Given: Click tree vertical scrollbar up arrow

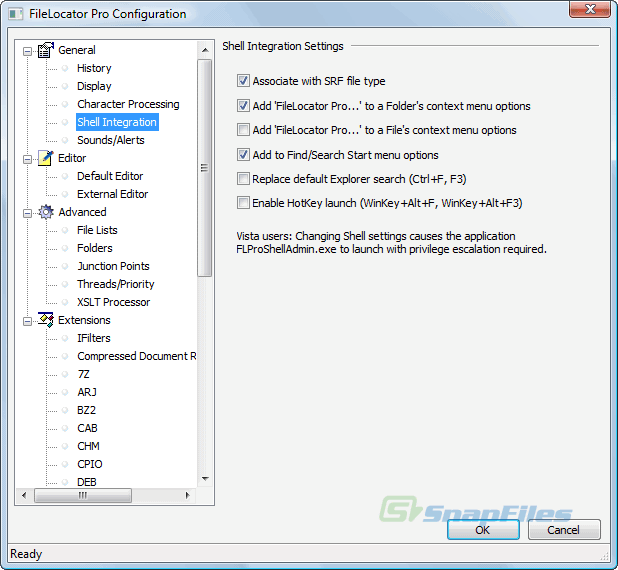Looking at the screenshot, I should pyautogui.click(x=205, y=50).
